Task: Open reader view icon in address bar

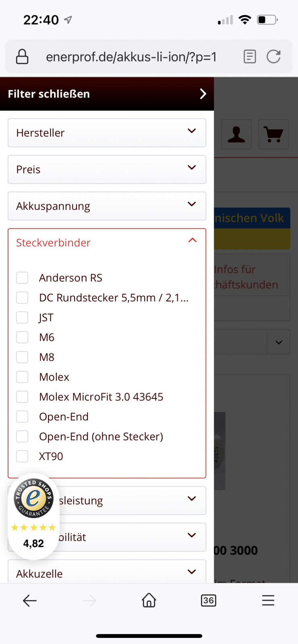Action: [250, 57]
